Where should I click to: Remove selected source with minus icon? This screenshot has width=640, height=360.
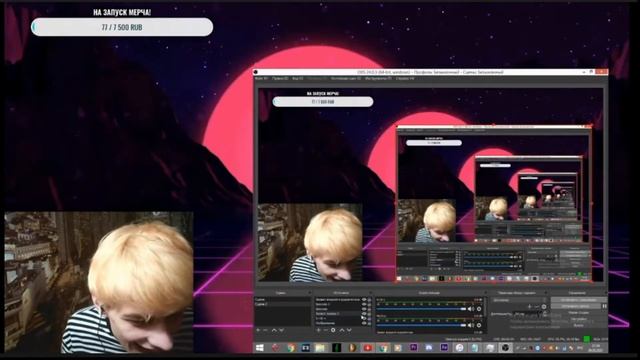[326, 330]
